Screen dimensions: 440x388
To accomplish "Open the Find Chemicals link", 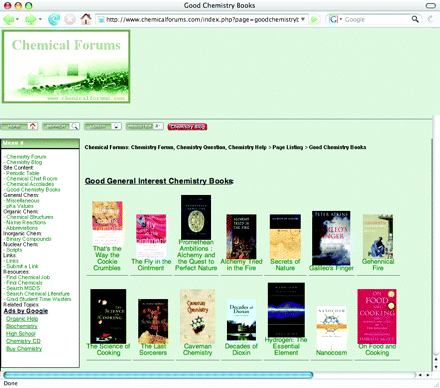I will pos(24,283).
